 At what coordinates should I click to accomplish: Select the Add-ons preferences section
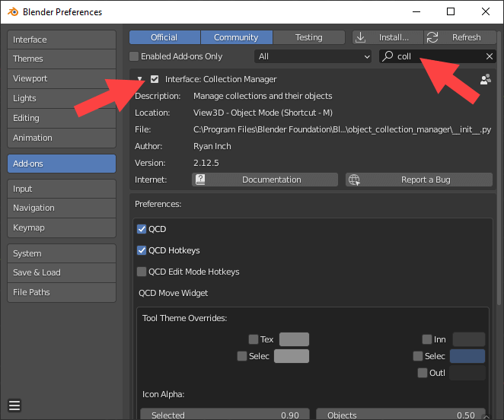click(x=62, y=164)
